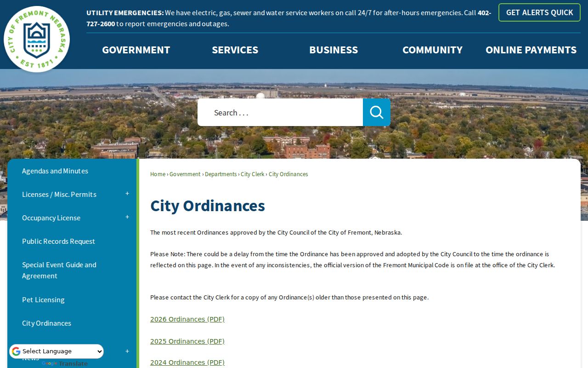Click Home in the breadcrumb
Screen dimensions: 588x368
pos(158,174)
